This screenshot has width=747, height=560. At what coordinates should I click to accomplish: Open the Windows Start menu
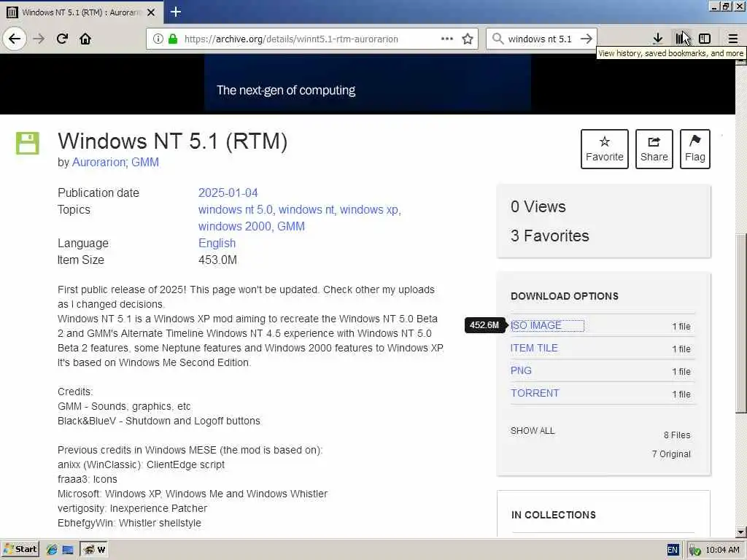[20, 550]
